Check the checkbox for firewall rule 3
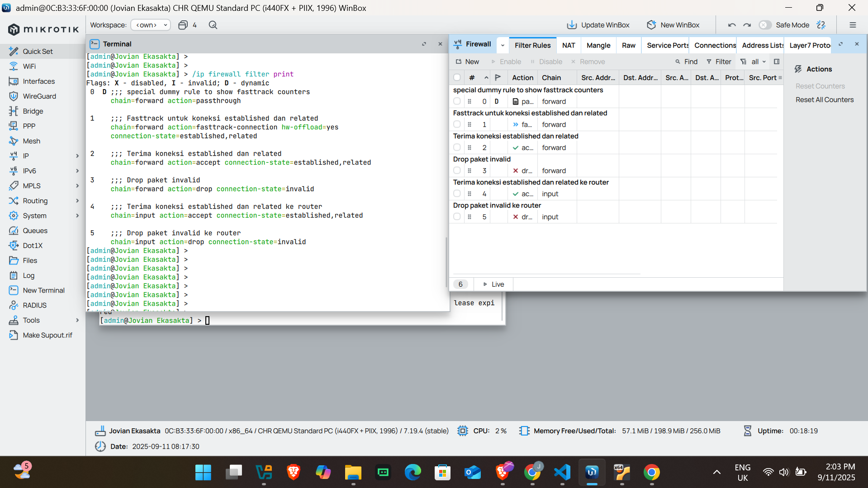 pos(457,171)
